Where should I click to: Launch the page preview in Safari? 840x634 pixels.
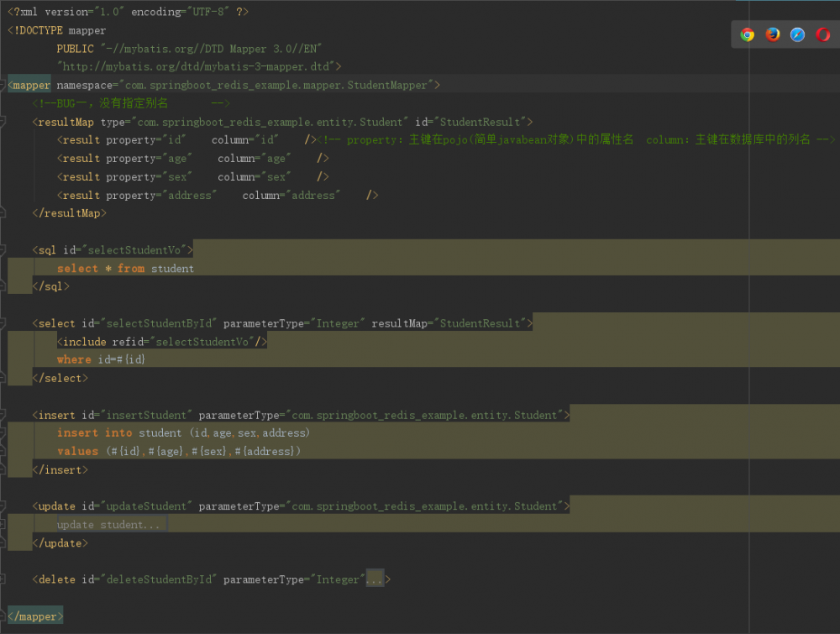(x=797, y=34)
